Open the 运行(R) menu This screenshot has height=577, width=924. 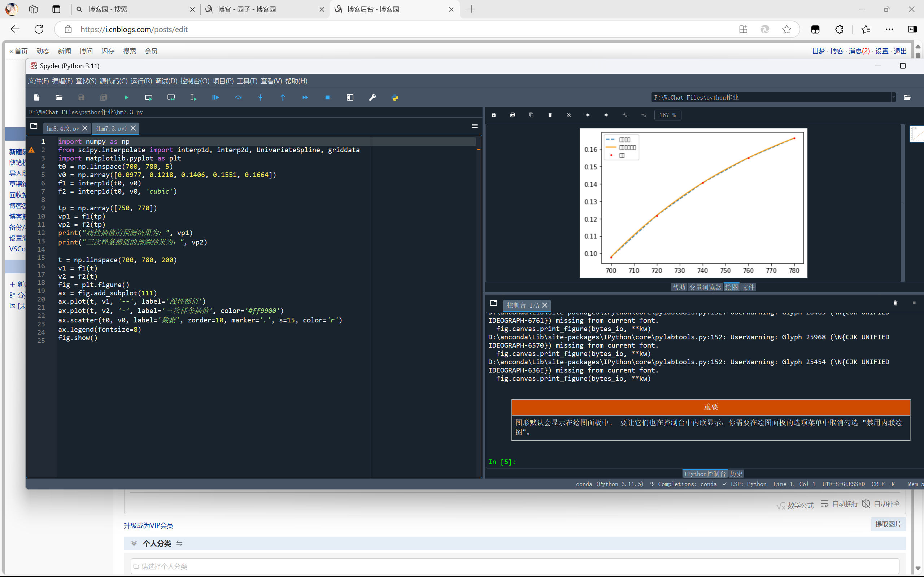coord(141,81)
